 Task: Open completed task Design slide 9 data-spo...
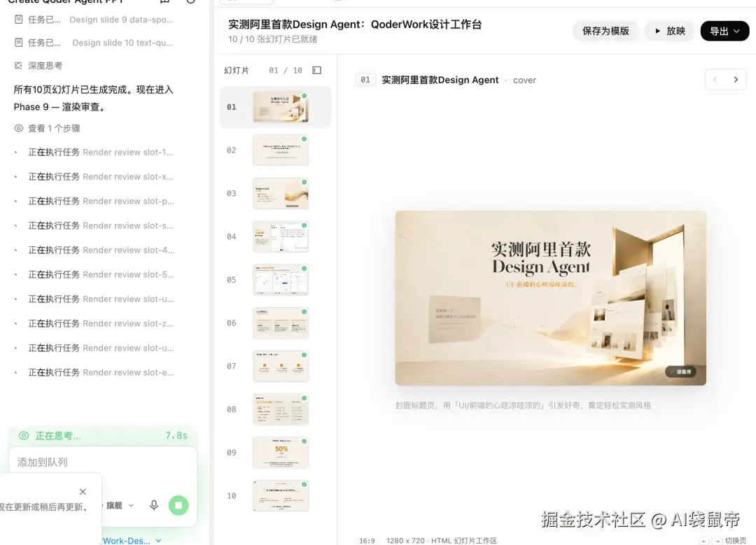pyautogui.click(x=94, y=20)
